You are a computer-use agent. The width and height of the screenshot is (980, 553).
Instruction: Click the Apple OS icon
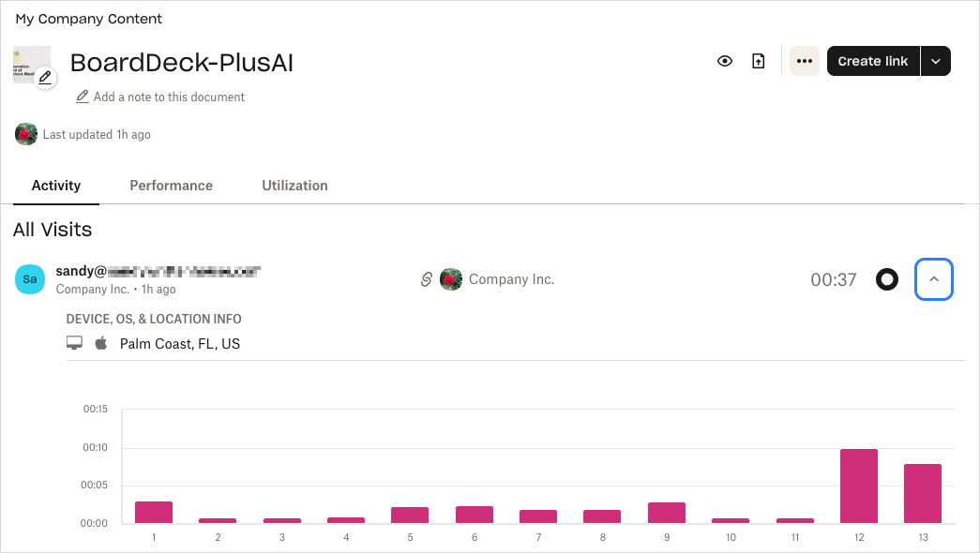[101, 342]
